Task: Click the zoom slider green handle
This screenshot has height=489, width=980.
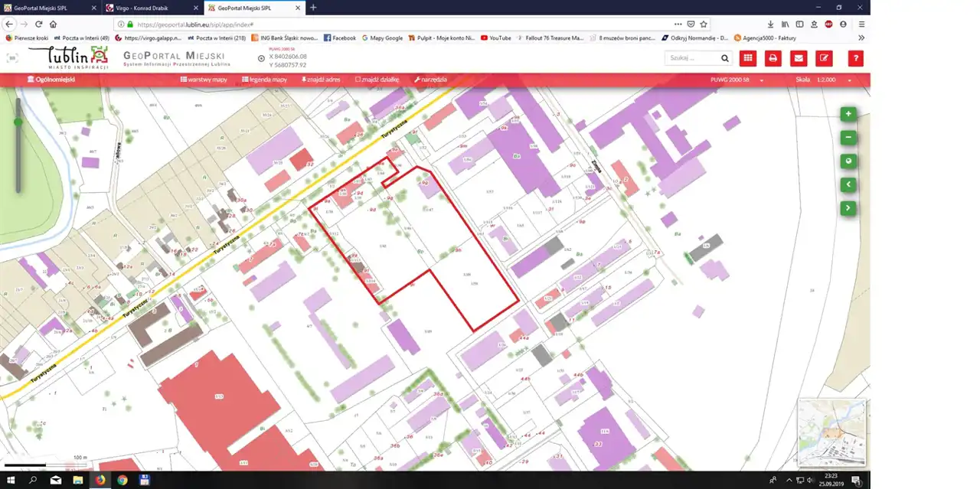Action: [18, 122]
